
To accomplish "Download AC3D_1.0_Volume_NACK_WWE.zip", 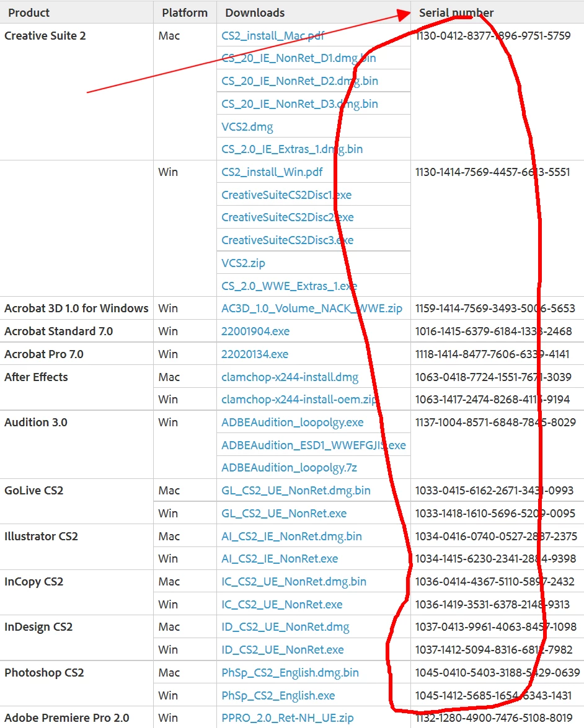I will pos(312,309).
